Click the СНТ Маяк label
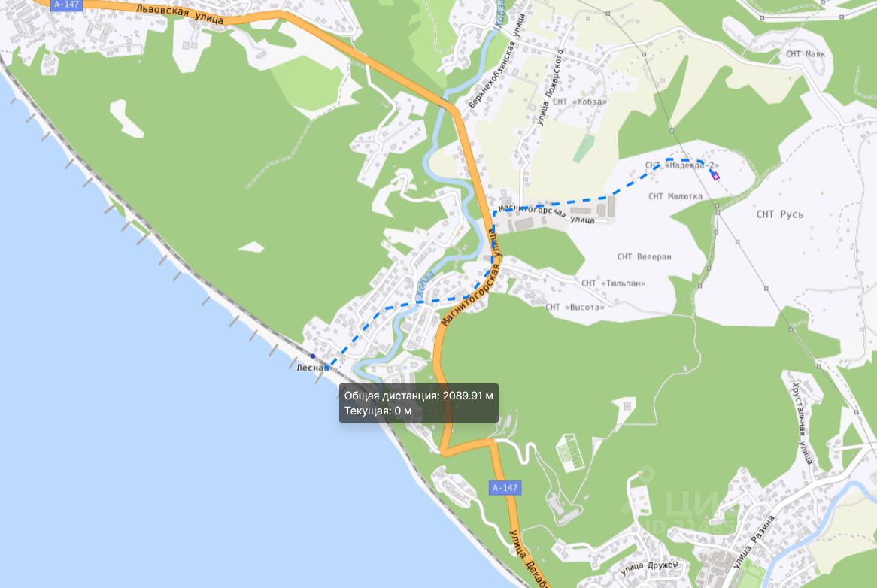This screenshot has width=877, height=588. click(x=806, y=54)
